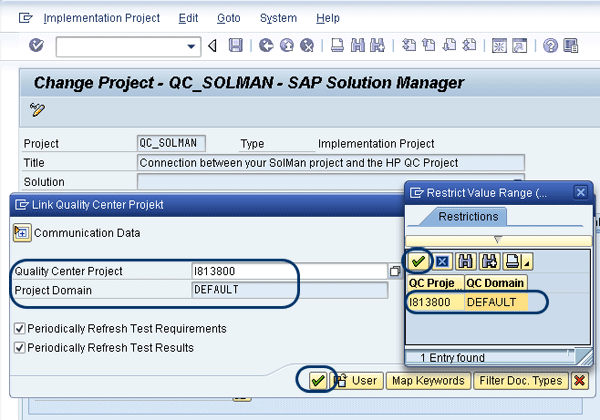Click the Communication Data label
600x420 pixels.
pos(87,233)
